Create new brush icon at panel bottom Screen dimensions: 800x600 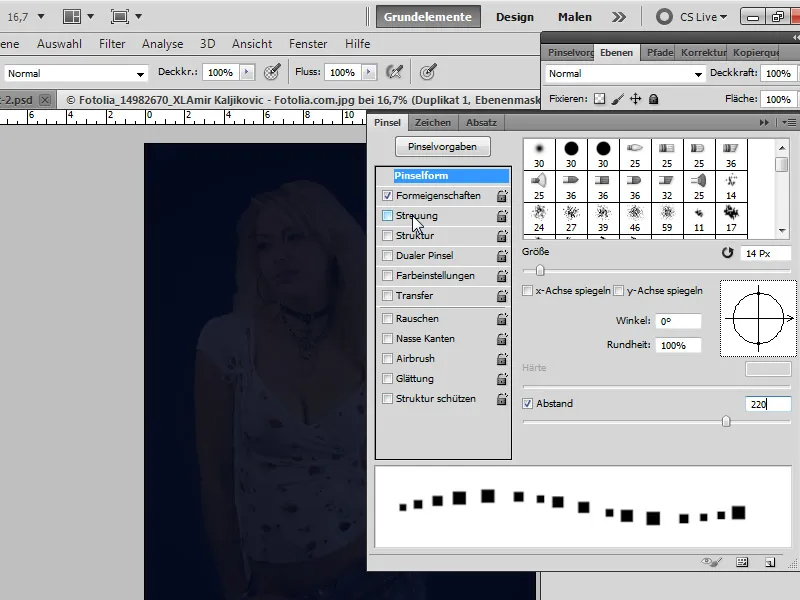(770, 562)
